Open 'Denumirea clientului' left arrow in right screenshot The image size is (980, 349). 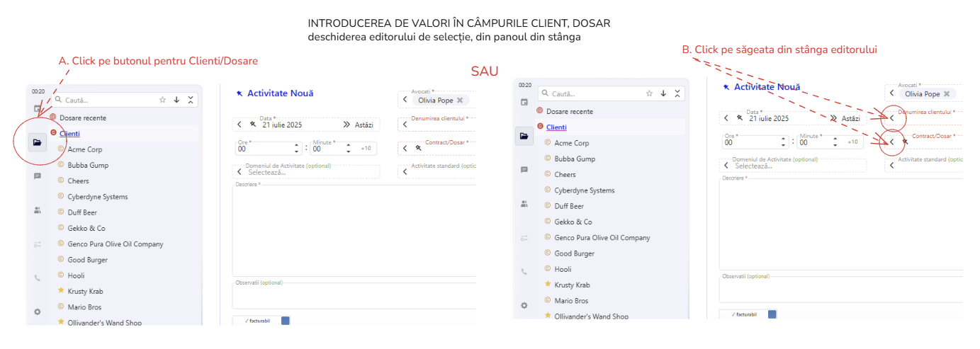click(x=892, y=118)
